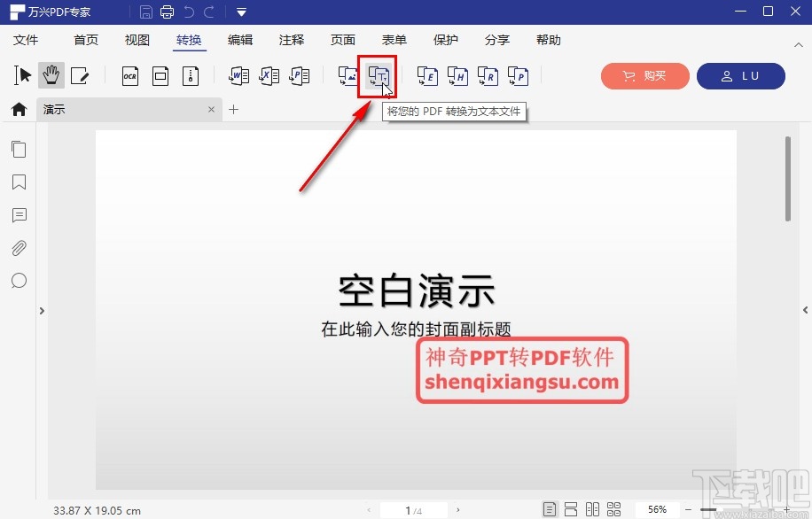The width and height of the screenshot is (812, 519).
Task: Open the PDF to Word conversion tool
Action: click(x=238, y=75)
